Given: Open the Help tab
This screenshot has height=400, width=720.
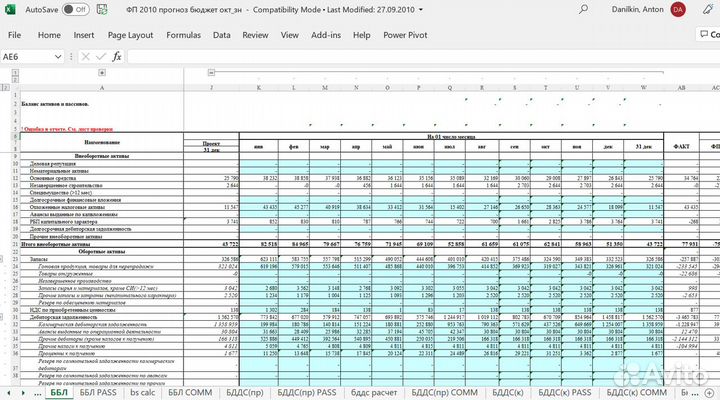Looking at the screenshot, I should [361, 35].
